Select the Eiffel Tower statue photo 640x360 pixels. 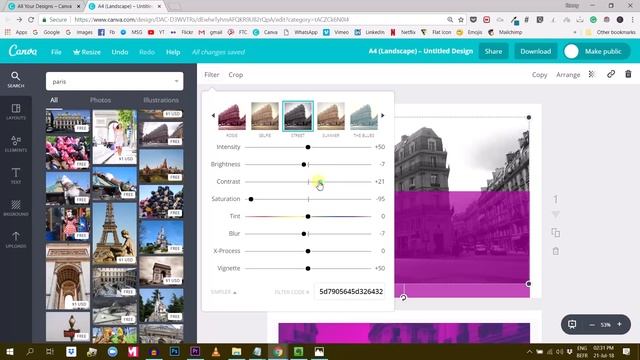(115, 233)
